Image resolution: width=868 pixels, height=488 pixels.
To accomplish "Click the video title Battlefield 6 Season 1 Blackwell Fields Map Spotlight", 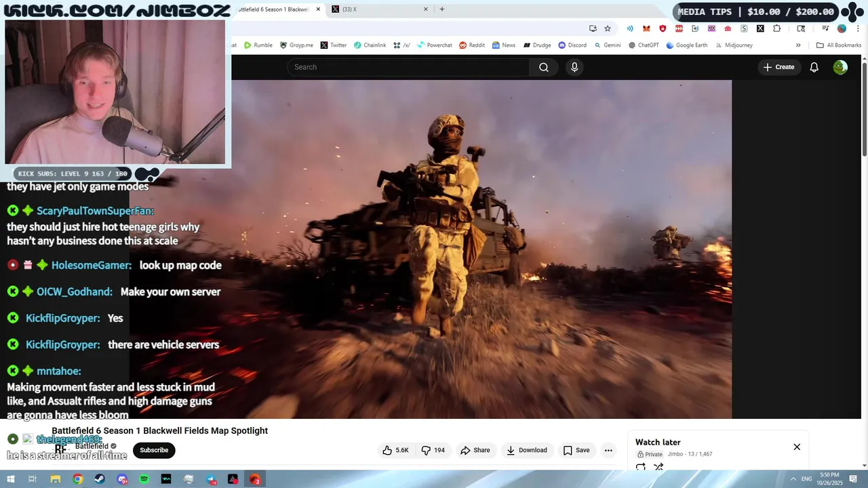I will [x=160, y=430].
